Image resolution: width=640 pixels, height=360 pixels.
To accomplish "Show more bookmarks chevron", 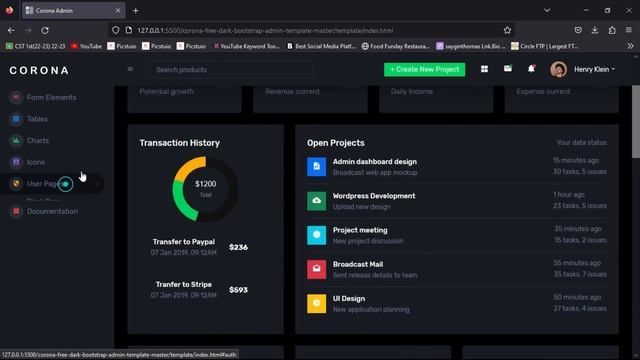I will point(630,46).
